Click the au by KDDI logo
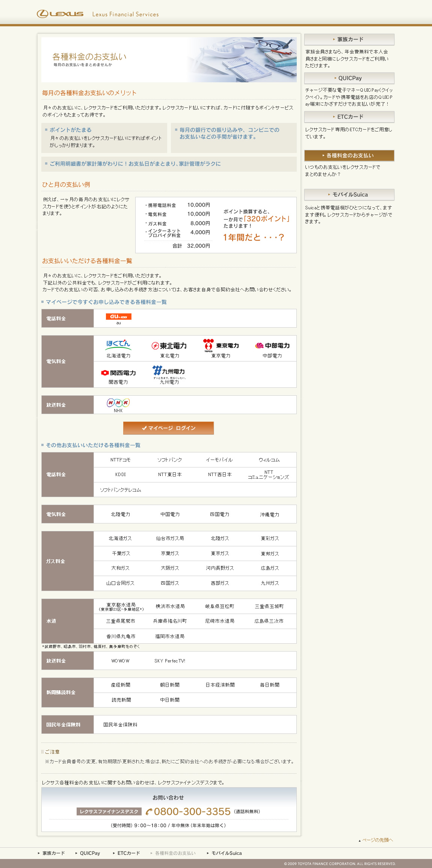Image resolution: width=432 pixels, height=868 pixels. click(x=118, y=317)
